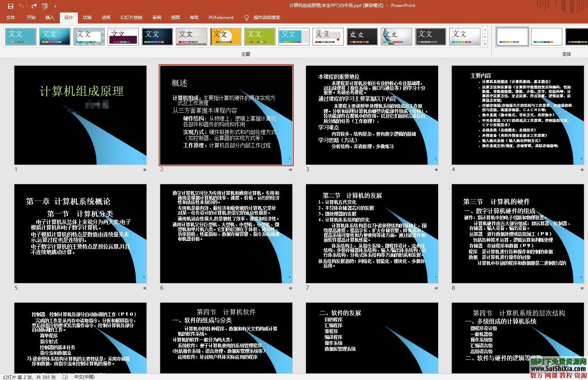Pick the currently selected first variant
588x380 pixels.
[x=512, y=36]
